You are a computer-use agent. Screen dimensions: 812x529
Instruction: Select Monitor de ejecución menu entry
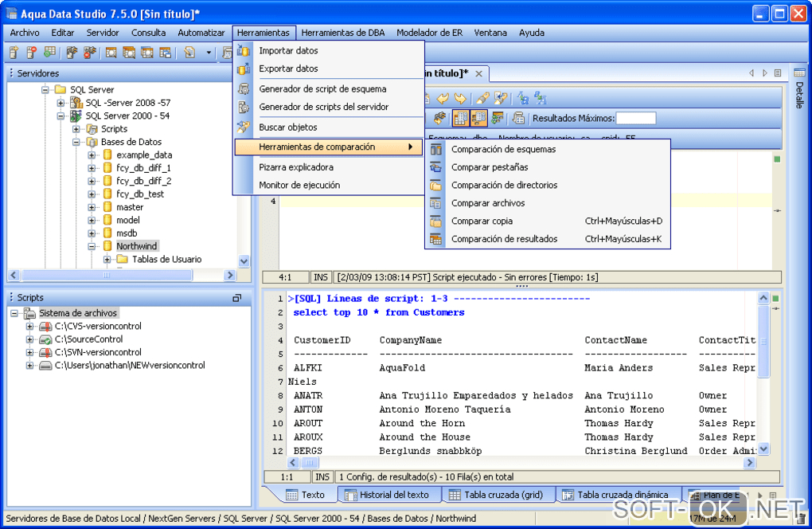[299, 186]
